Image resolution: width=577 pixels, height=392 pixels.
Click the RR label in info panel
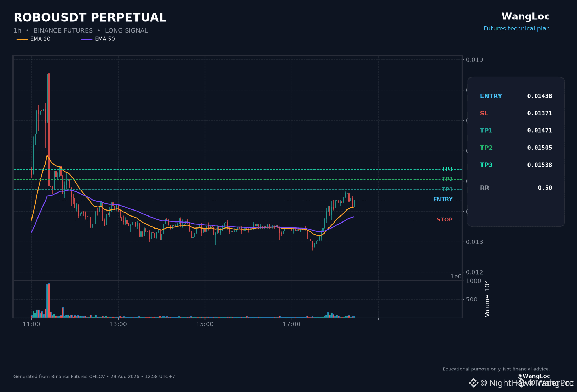pyautogui.click(x=485, y=188)
